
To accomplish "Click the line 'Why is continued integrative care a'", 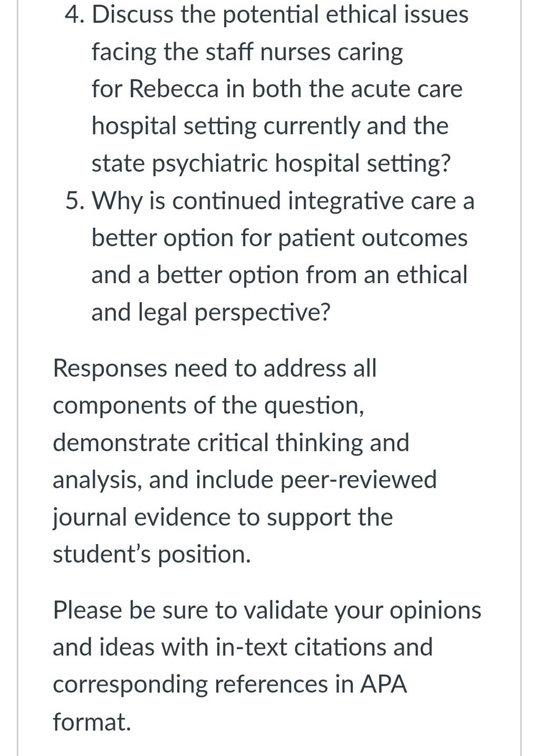I will [x=283, y=201].
